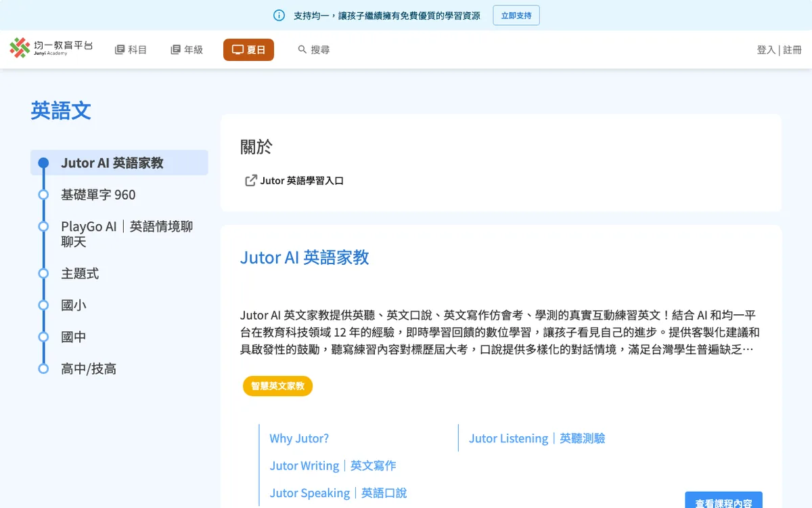Select 國小 in sidebar
The height and width of the screenshot is (508, 812).
(74, 305)
